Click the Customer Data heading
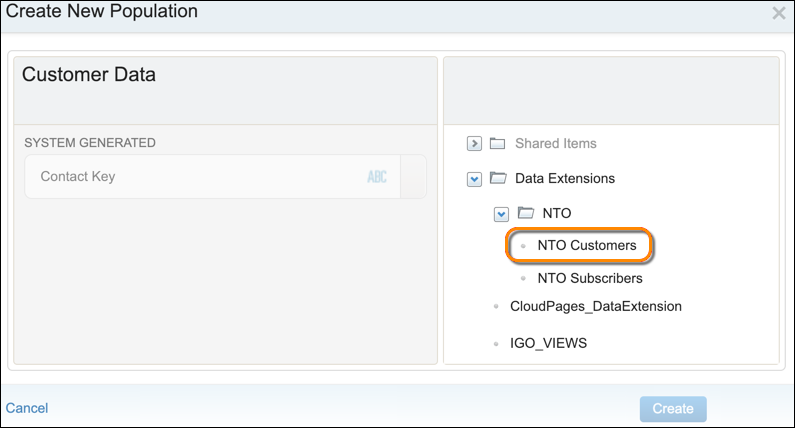Screen dimensions: 795x428 [89, 75]
